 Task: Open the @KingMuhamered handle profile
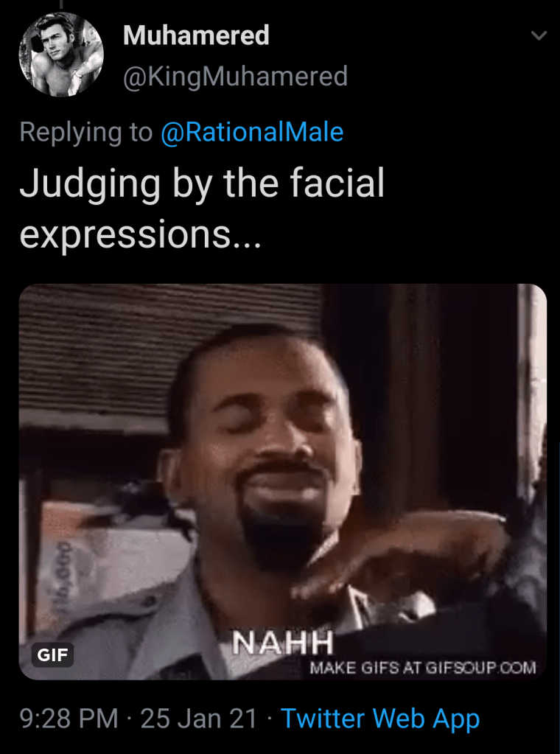236,77
